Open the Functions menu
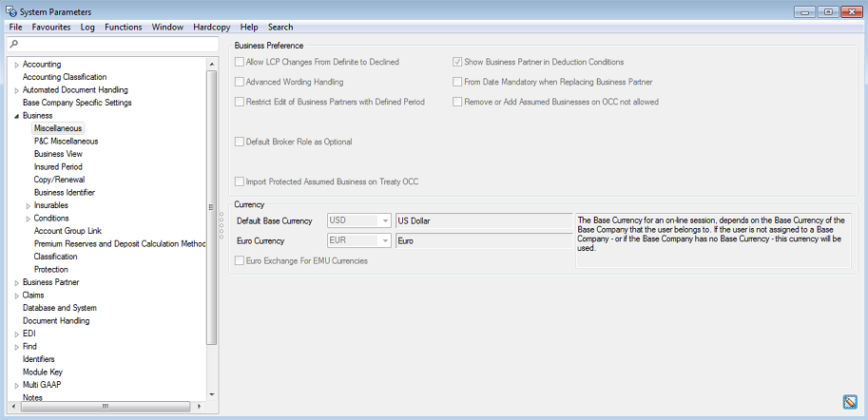 click(x=123, y=28)
